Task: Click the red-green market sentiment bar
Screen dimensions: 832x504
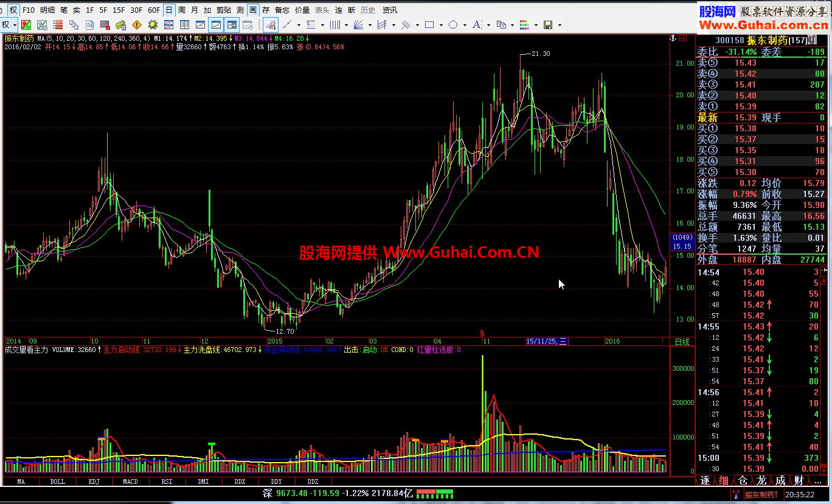Action: [435, 493]
